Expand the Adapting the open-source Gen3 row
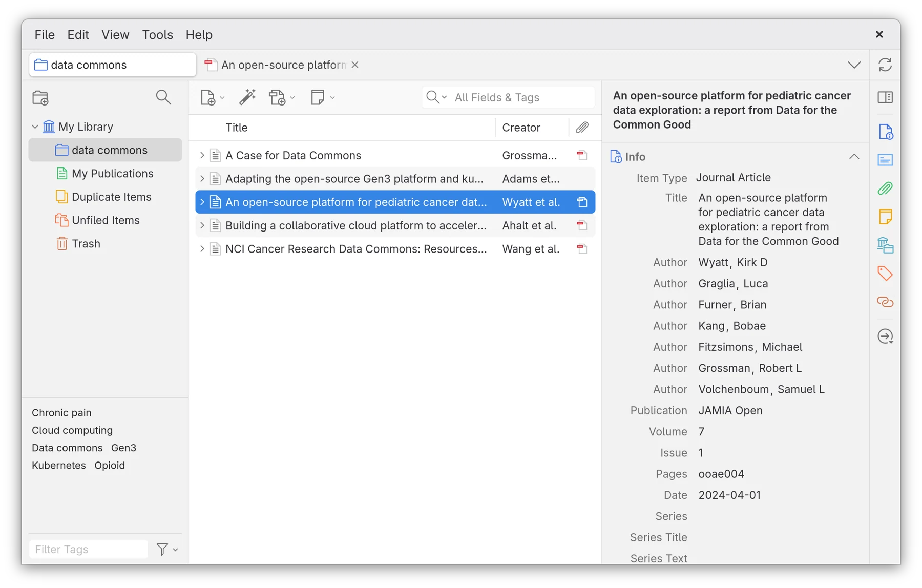Viewport: 922px width, 588px height. point(202,179)
